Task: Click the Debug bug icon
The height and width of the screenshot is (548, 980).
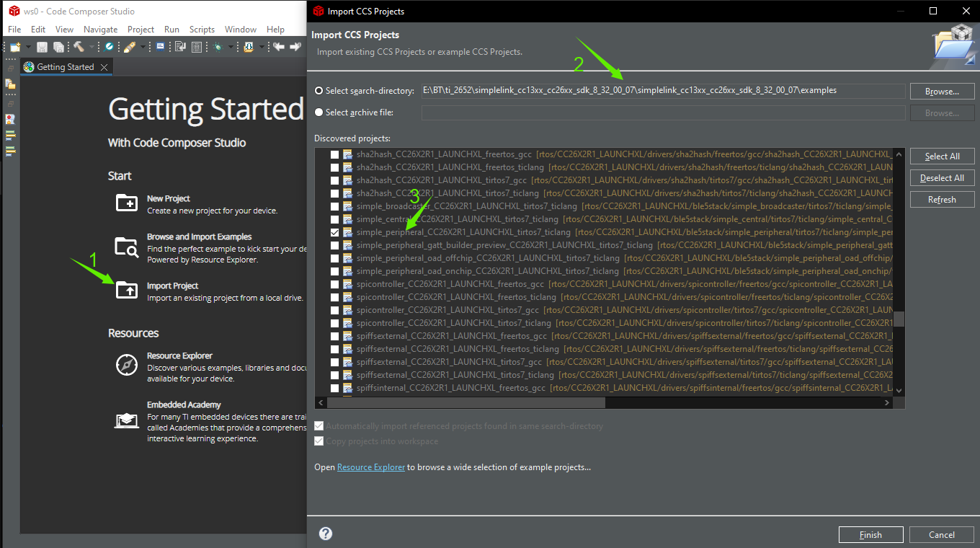Action: [218, 47]
